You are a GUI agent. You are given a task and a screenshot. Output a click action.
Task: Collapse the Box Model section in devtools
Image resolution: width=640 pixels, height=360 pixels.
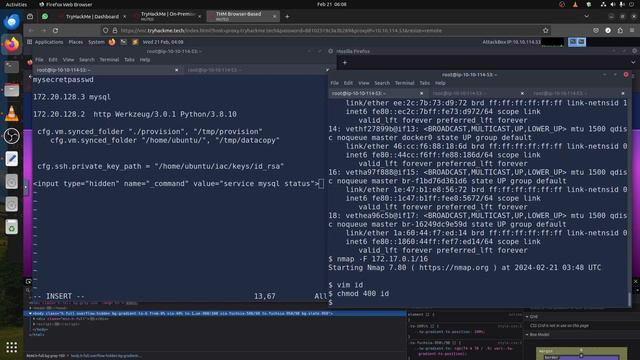527,335
